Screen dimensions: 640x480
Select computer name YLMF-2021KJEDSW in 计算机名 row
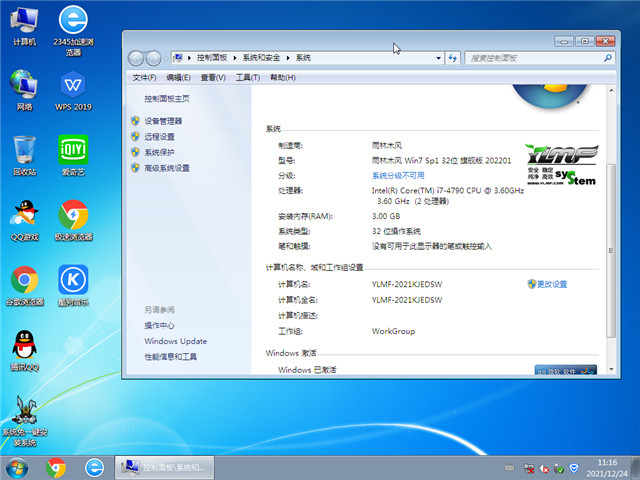point(407,284)
